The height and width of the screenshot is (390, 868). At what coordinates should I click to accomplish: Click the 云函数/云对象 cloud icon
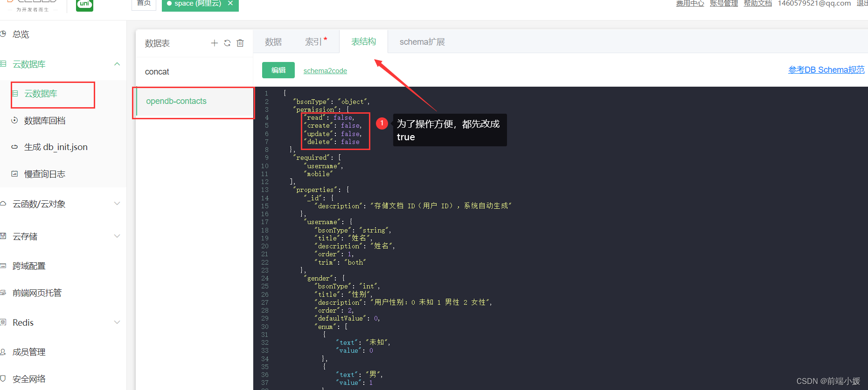coord(3,204)
